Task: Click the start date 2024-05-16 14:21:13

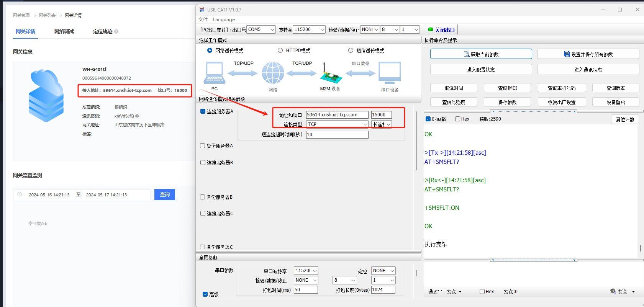Action: pyautogui.click(x=49, y=195)
